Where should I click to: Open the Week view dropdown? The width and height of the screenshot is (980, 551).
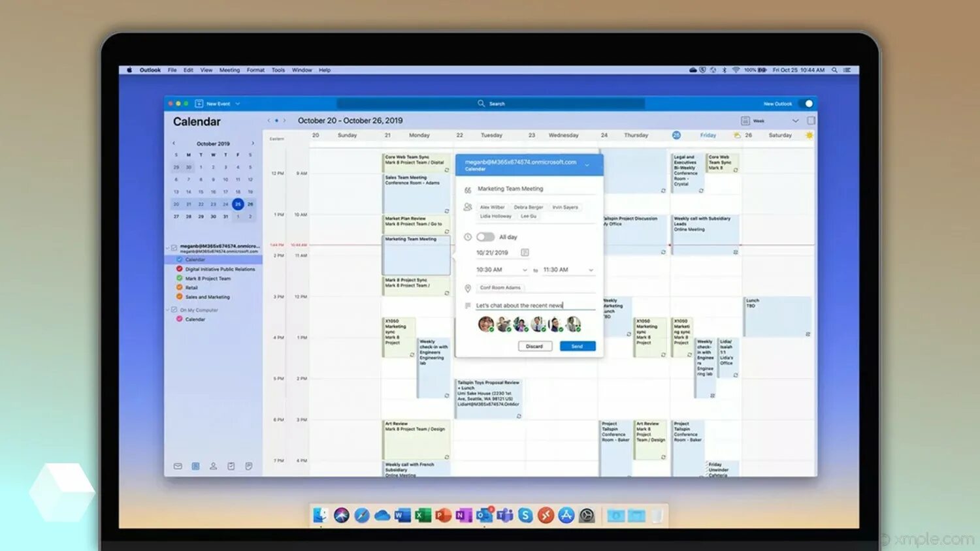click(x=795, y=121)
